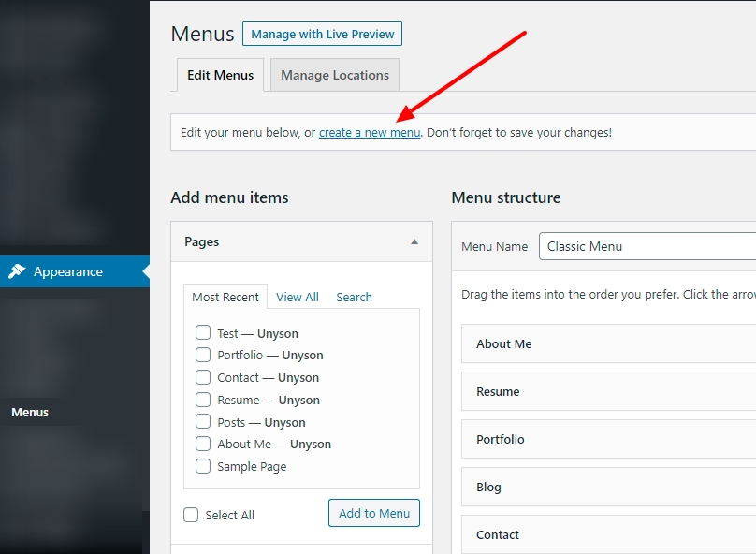Viewport: 756px width, 554px height.
Task: Open the Search tab in Pages
Action: pyautogui.click(x=354, y=297)
